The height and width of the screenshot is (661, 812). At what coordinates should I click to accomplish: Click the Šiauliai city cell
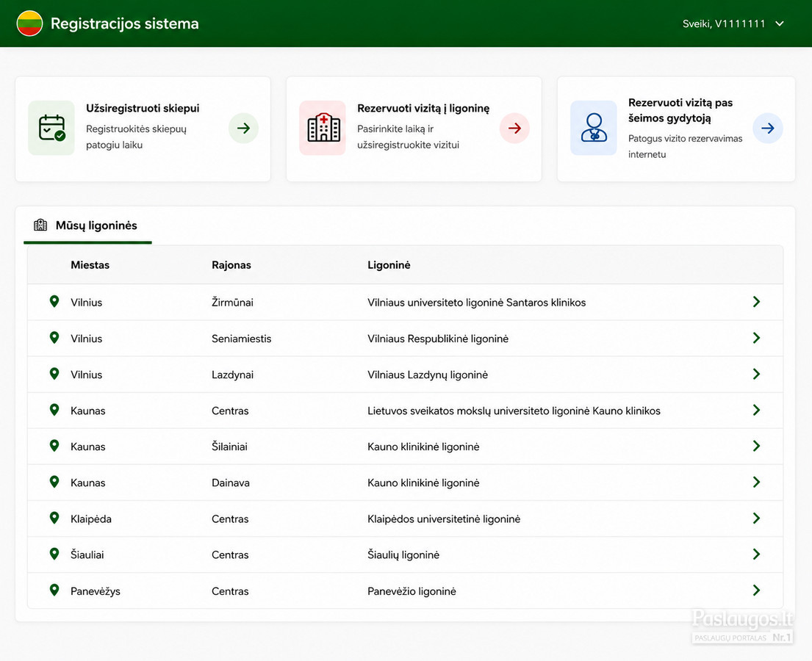(87, 555)
